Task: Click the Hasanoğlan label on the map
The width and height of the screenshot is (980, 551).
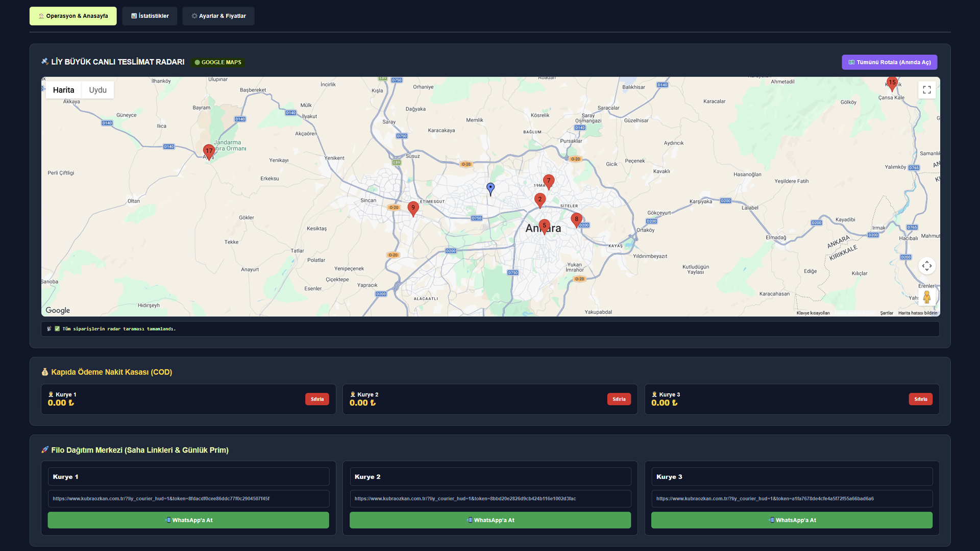Action: click(x=747, y=174)
